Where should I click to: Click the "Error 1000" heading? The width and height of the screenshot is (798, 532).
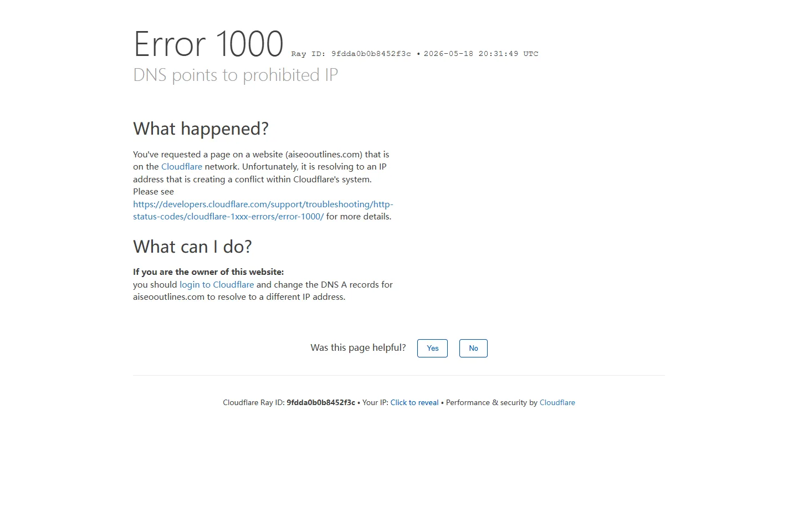point(208,44)
